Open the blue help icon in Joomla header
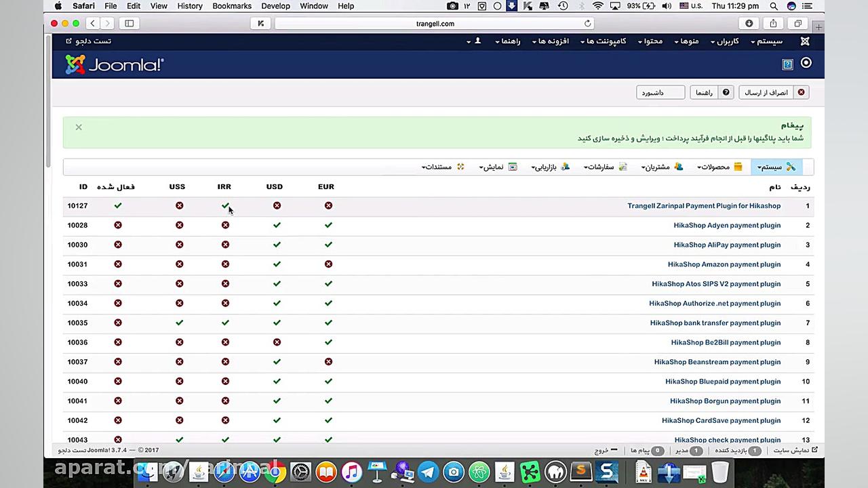This screenshot has height=488, width=868. click(787, 64)
